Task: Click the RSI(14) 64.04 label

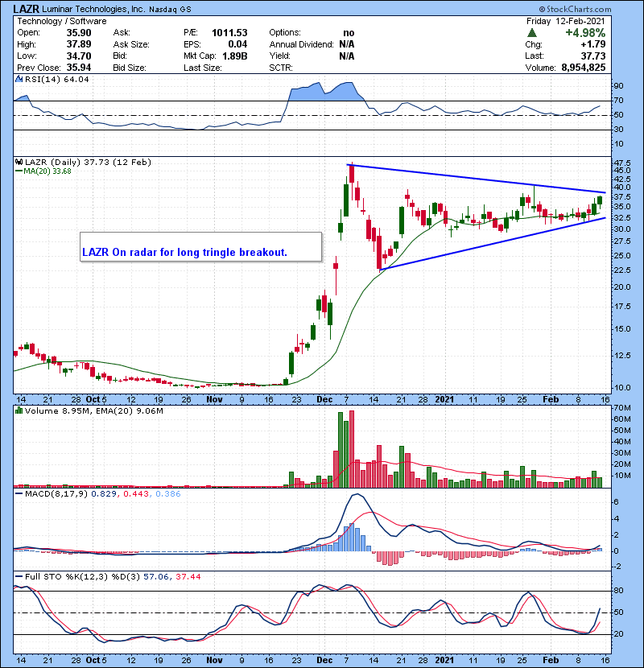Action: tap(56, 79)
